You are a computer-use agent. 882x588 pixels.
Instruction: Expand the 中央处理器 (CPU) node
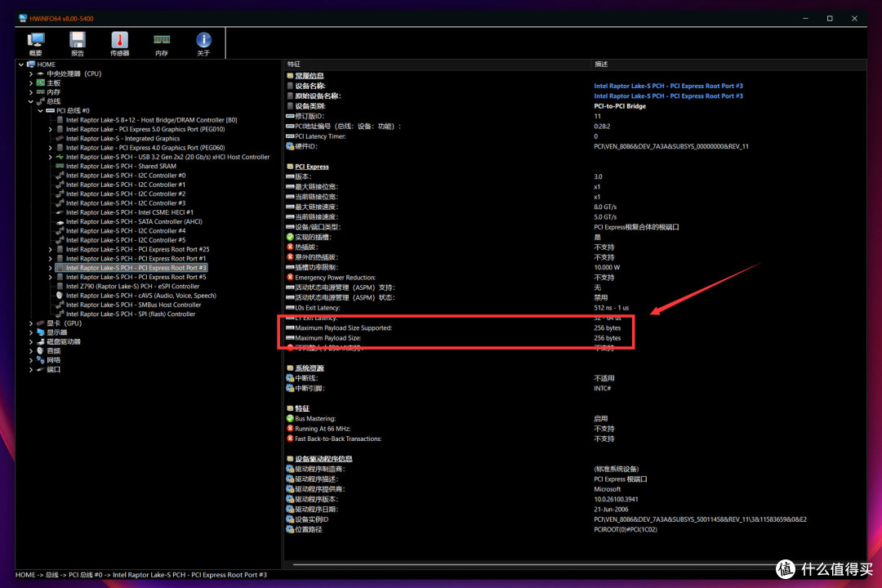(31, 73)
